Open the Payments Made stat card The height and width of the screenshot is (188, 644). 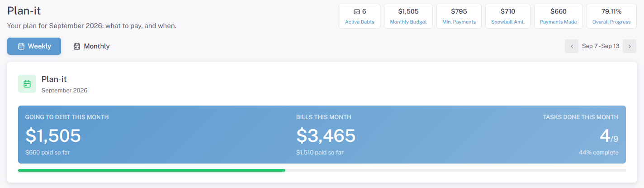point(559,16)
